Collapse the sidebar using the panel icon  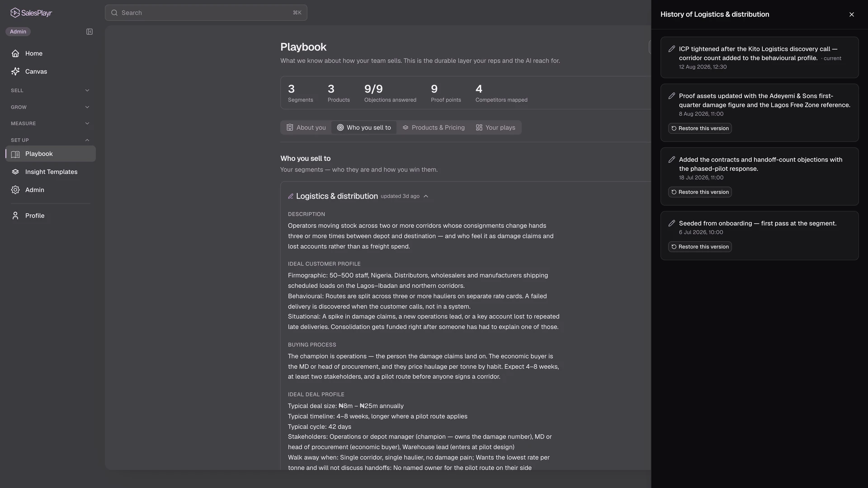pos(90,32)
